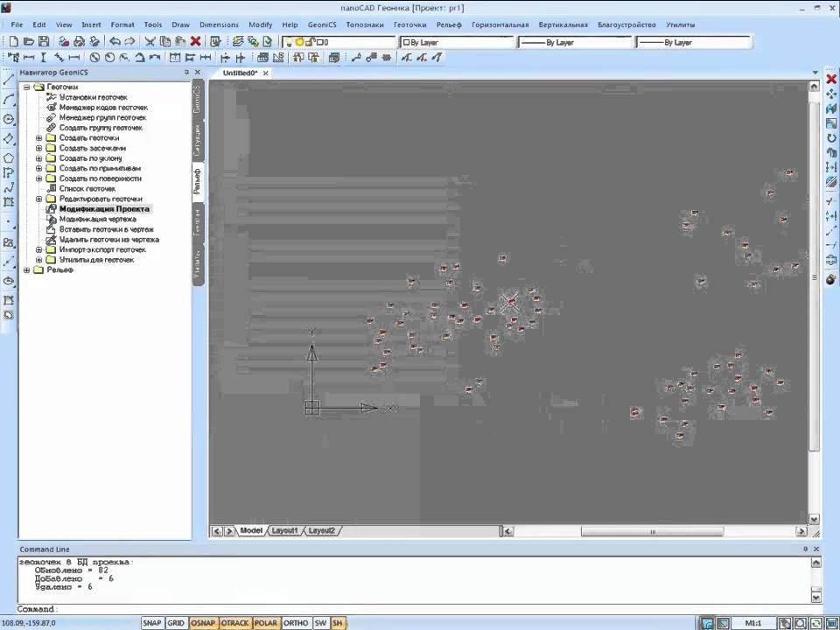Image resolution: width=840 pixels, height=630 pixels.
Task: Click the Установки геоточек tree icon
Action: (51, 97)
